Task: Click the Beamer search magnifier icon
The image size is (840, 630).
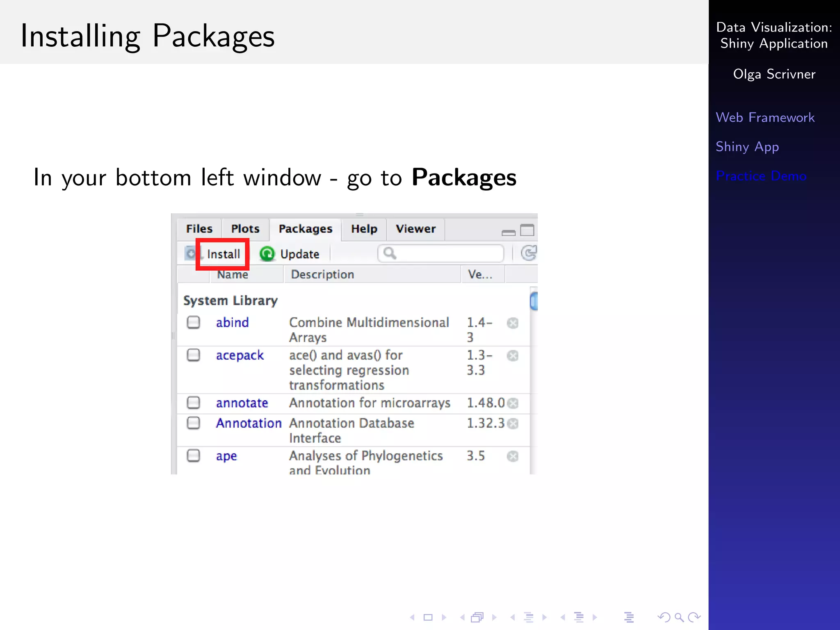Action: pyautogui.click(x=679, y=617)
